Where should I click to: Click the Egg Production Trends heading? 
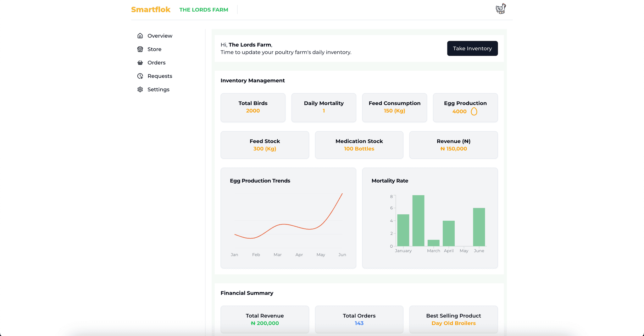(x=260, y=181)
